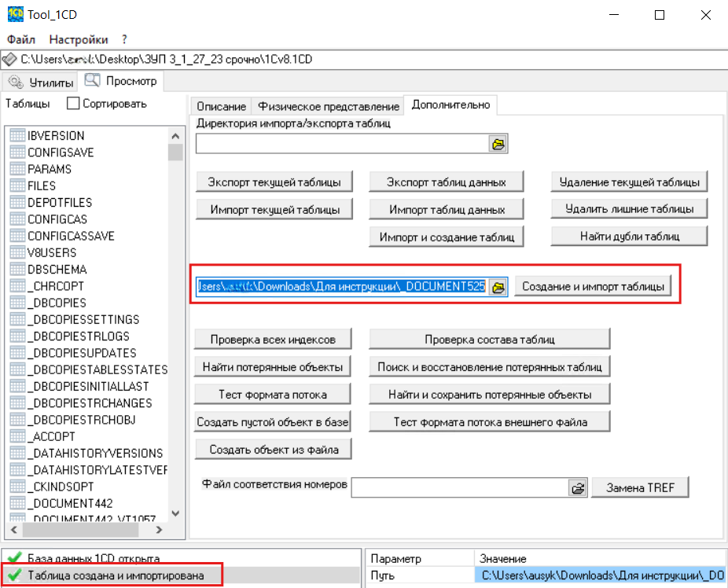Image resolution: width=728 pixels, height=588 pixels.
Task: Click the folder icon beside the import/export directory field
Action: pos(498,144)
